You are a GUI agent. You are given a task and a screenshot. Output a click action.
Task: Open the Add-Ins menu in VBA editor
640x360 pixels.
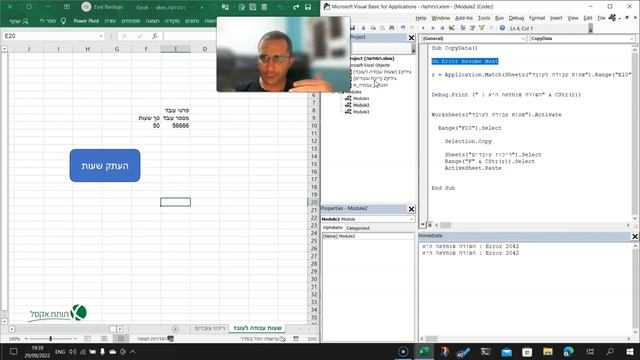pyautogui.click(x=464, y=18)
